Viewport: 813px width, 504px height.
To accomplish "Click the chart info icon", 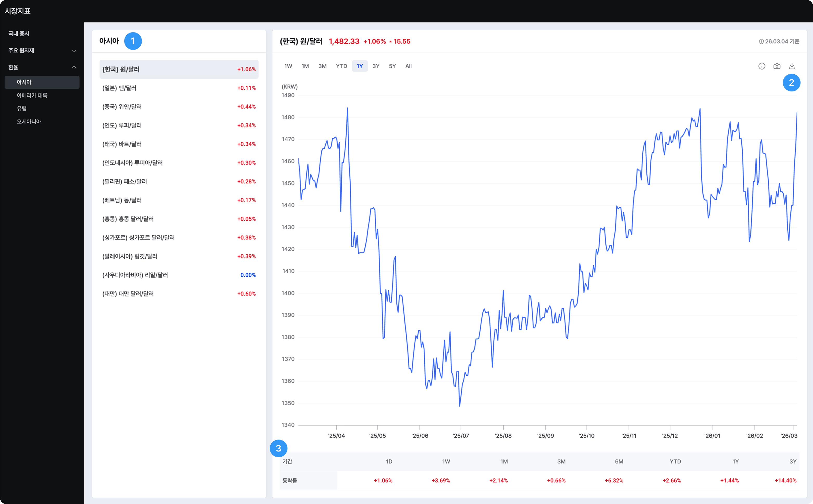I will tap(762, 66).
